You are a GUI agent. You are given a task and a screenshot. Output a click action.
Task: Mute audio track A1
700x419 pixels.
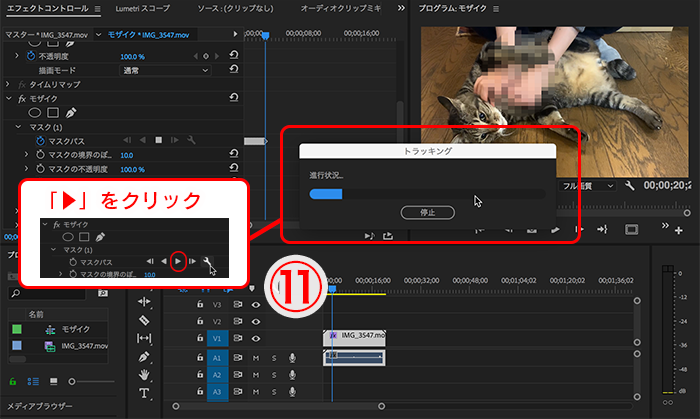click(x=256, y=357)
